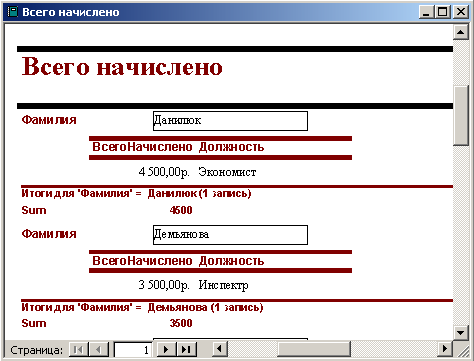Close the Всего начислено window
Image resolution: width=474 pixels, height=361 pixels.
coord(461,12)
